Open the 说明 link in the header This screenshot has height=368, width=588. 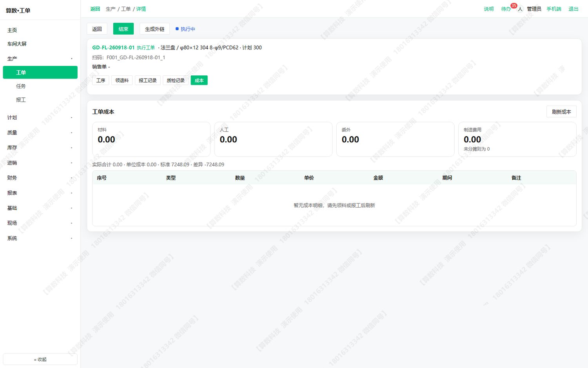coord(489,9)
